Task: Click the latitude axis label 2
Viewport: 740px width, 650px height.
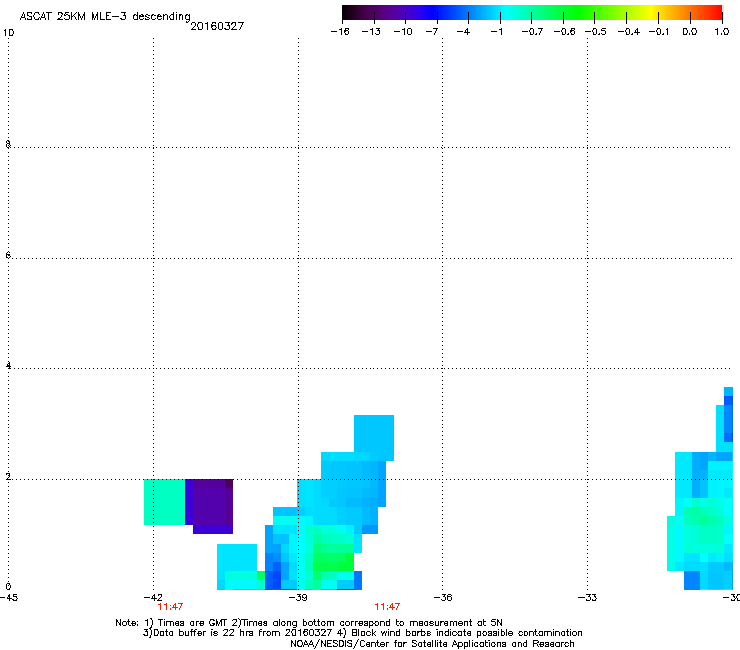Action: (8, 476)
